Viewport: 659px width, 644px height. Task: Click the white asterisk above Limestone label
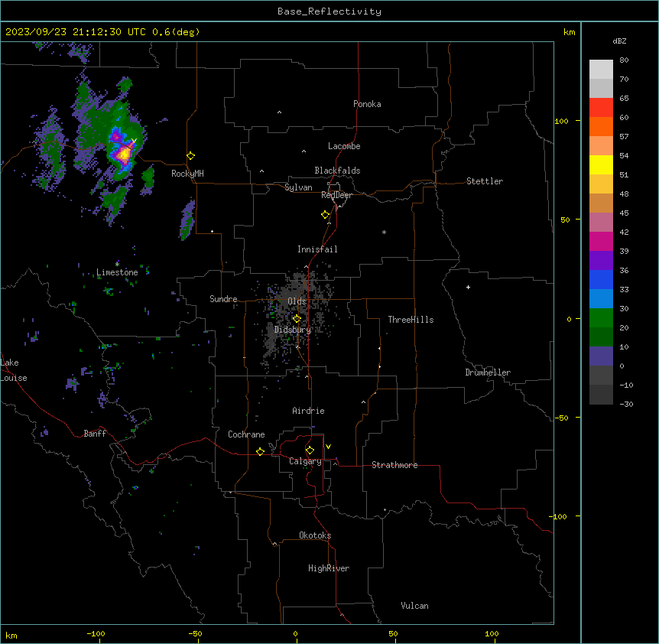[117, 264]
